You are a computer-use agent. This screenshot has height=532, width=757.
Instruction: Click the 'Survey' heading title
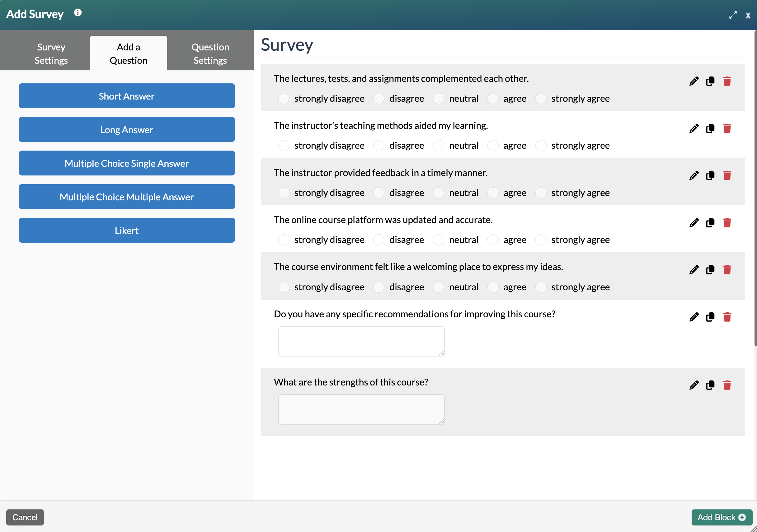coord(287,44)
